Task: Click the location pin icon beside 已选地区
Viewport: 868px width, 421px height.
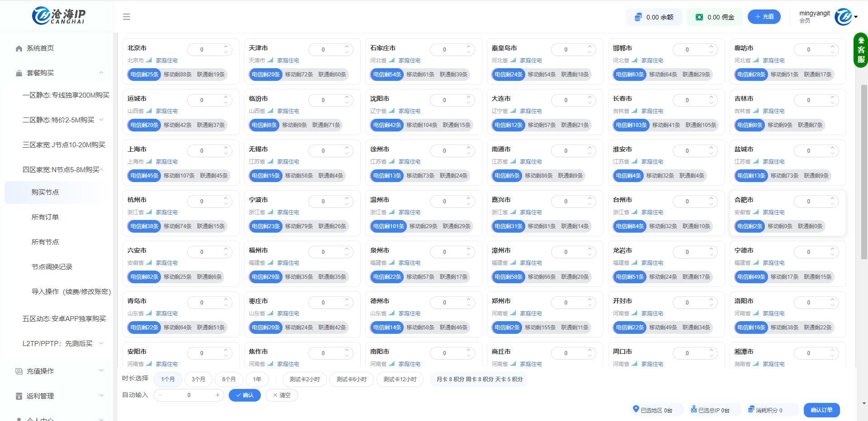Action: [637, 410]
